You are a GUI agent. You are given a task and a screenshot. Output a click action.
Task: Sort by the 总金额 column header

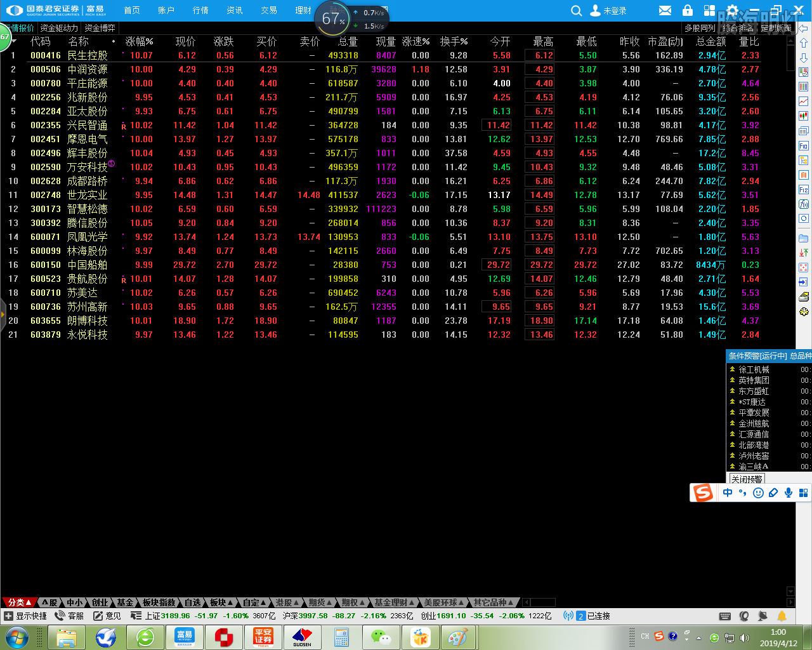point(710,41)
